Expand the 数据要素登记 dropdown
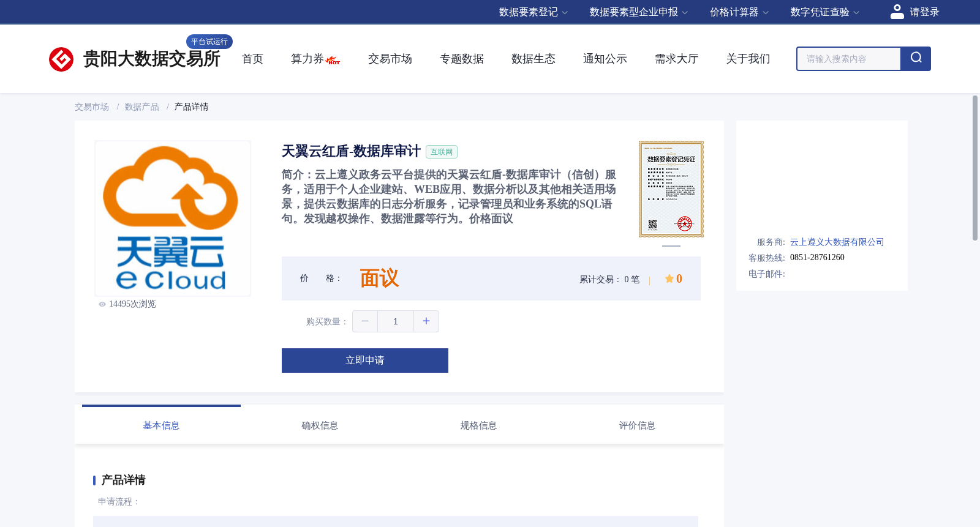The width and height of the screenshot is (980, 527). [x=533, y=12]
